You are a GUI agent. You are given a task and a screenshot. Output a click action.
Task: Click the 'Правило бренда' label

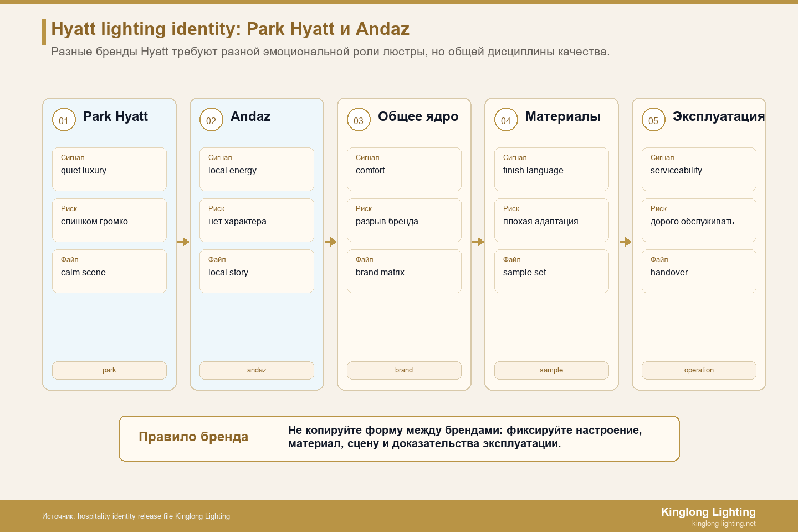(193, 437)
